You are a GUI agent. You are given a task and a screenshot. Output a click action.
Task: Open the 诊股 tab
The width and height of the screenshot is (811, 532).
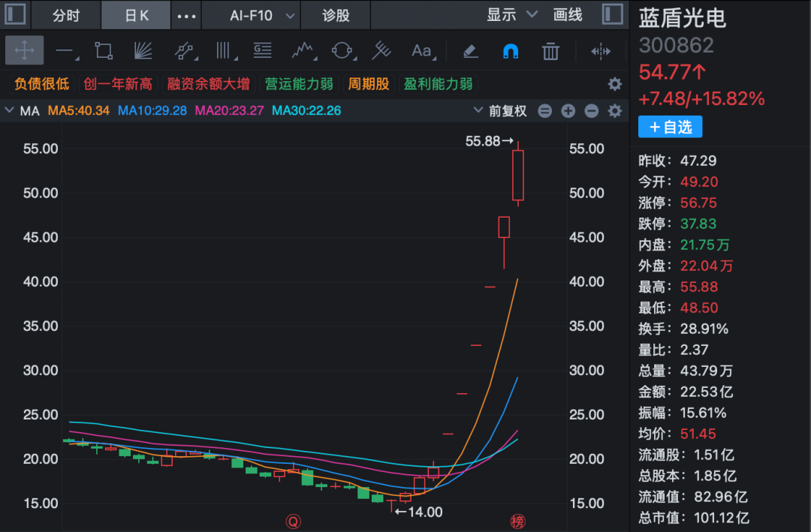pos(336,15)
